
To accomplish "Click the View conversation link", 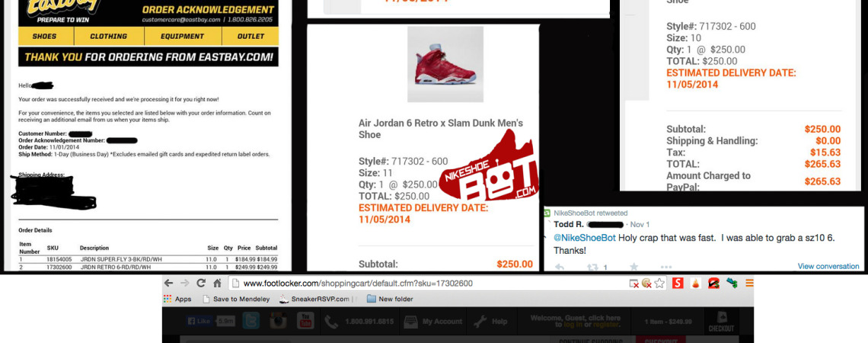I will coord(828,266).
